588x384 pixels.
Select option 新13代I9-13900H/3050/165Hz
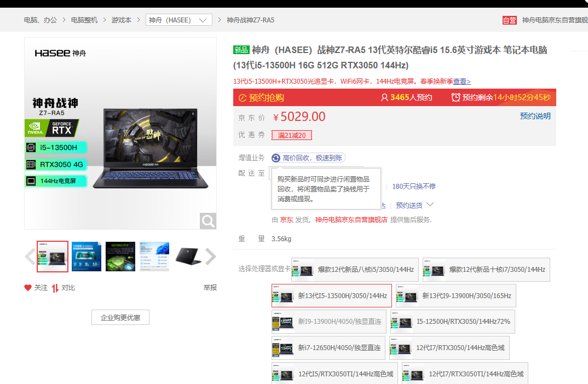point(456,295)
